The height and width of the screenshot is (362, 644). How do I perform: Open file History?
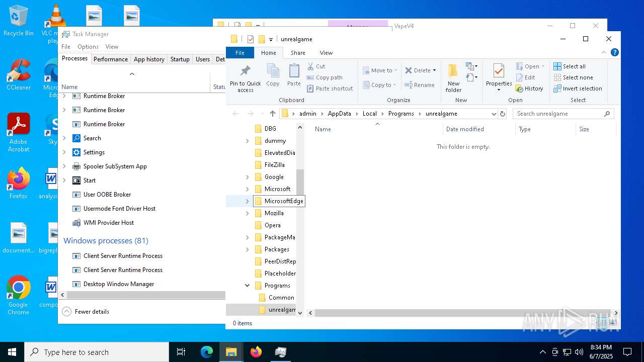point(529,88)
